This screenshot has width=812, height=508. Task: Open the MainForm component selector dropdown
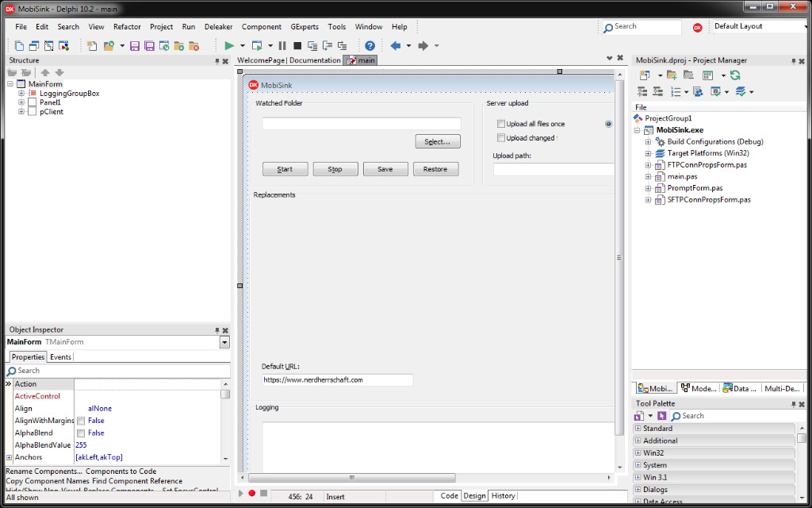pos(224,342)
